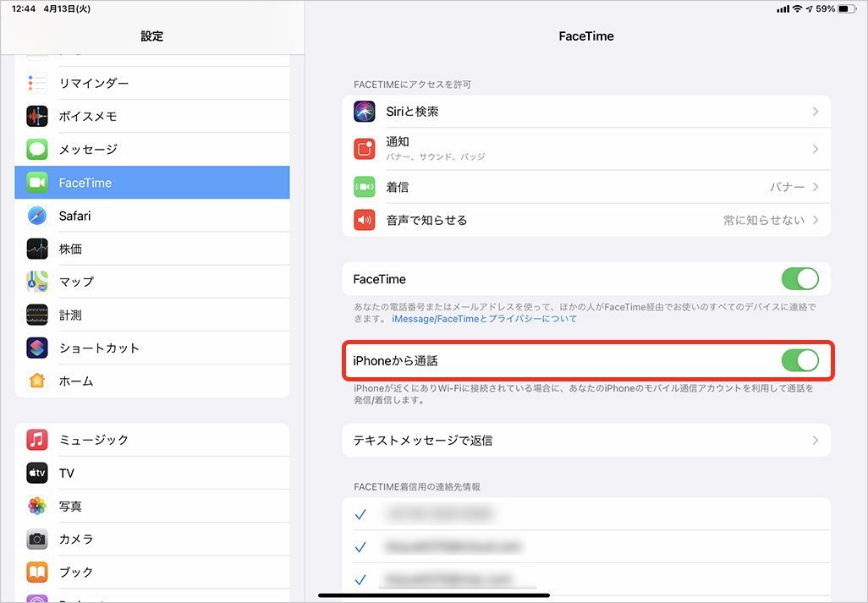Image resolution: width=868 pixels, height=603 pixels.
Task: Tap the Wi-Fi icon in status bar
Action: [797, 8]
